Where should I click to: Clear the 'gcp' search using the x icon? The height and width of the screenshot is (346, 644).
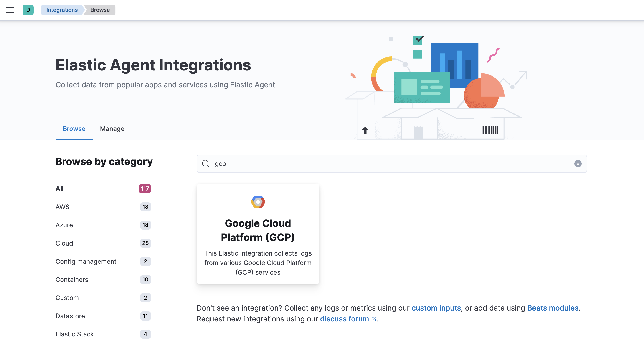tap(578, 164)
